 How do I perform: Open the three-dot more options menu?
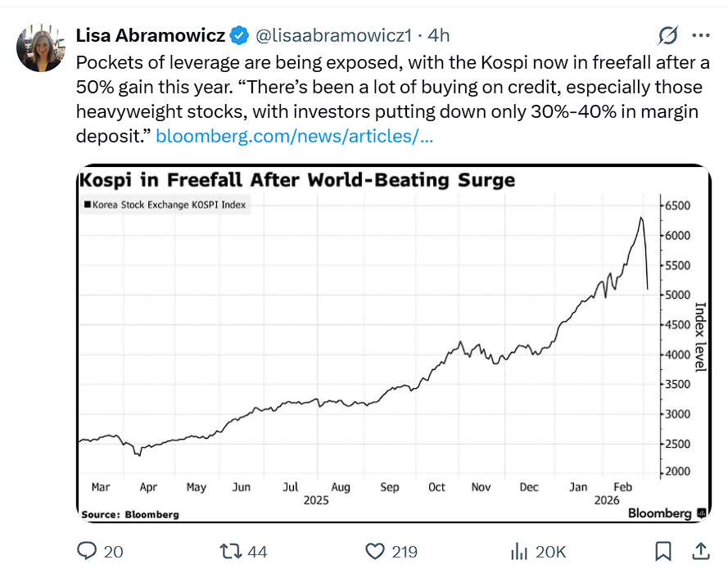click(701, 35)
